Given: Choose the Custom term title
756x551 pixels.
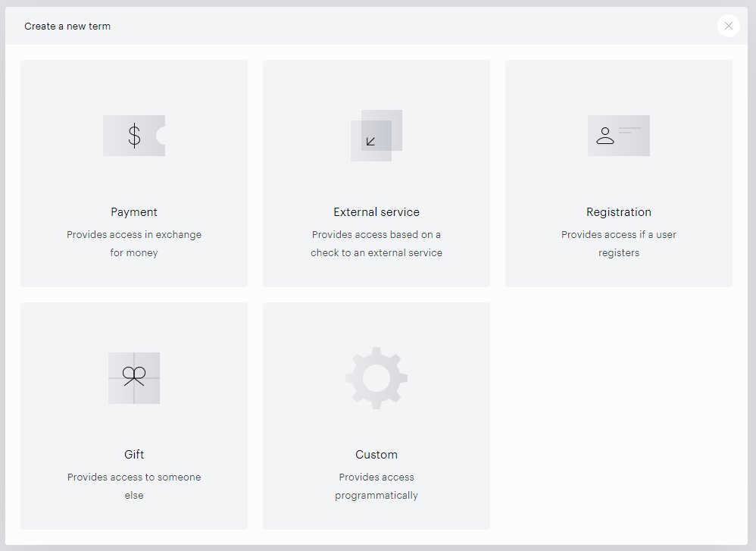Looking at the screenshot, I should point(376,455).
